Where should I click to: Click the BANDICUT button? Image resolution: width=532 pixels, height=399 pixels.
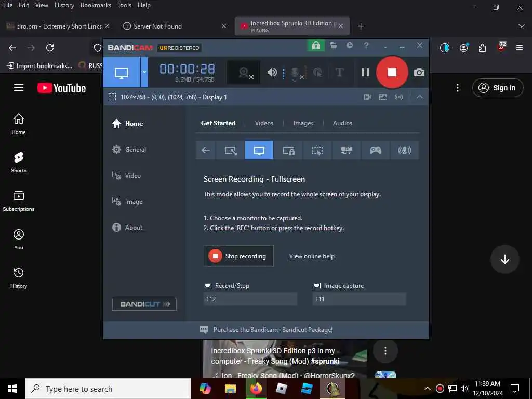[144, 304]
